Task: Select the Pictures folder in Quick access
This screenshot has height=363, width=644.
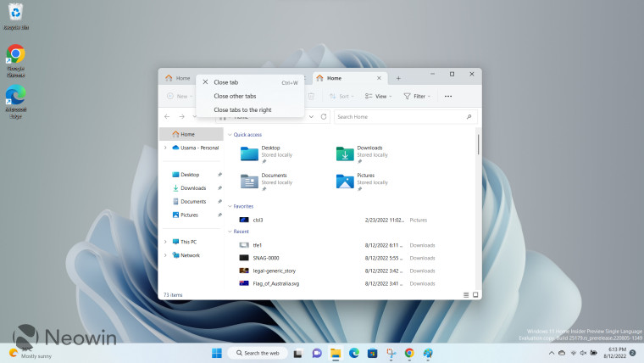Action: (x=363, y=181)
